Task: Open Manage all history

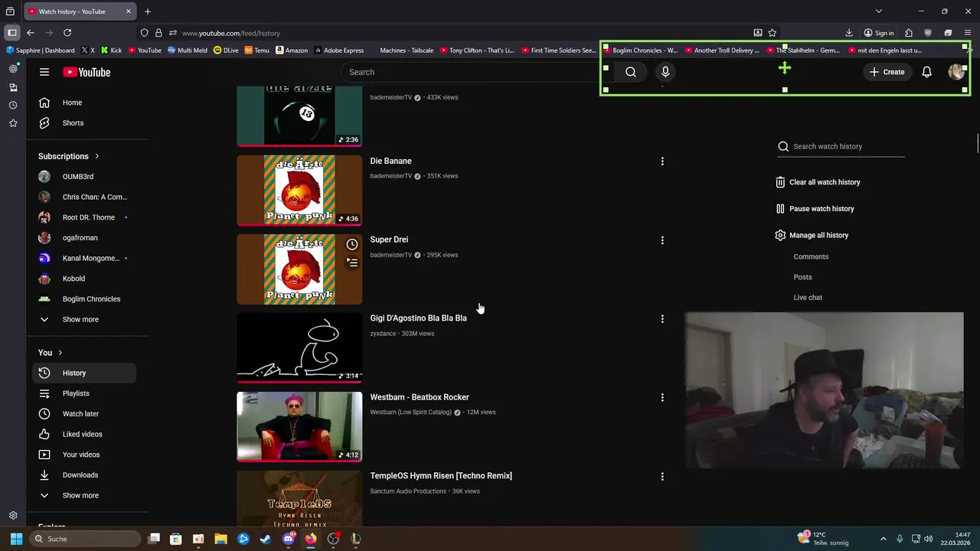Action: pyautogui.click(x=812, y=235)
